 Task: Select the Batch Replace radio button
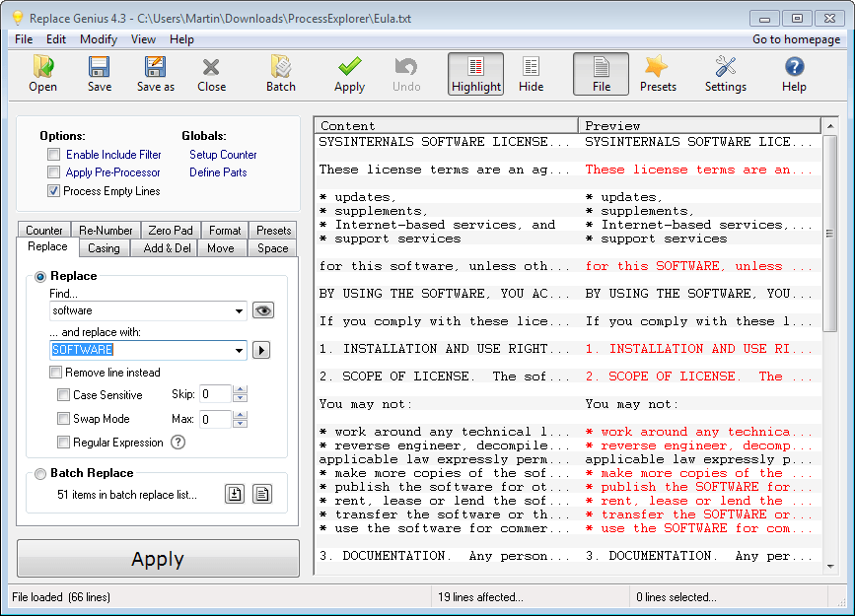(x=40, y=474)
